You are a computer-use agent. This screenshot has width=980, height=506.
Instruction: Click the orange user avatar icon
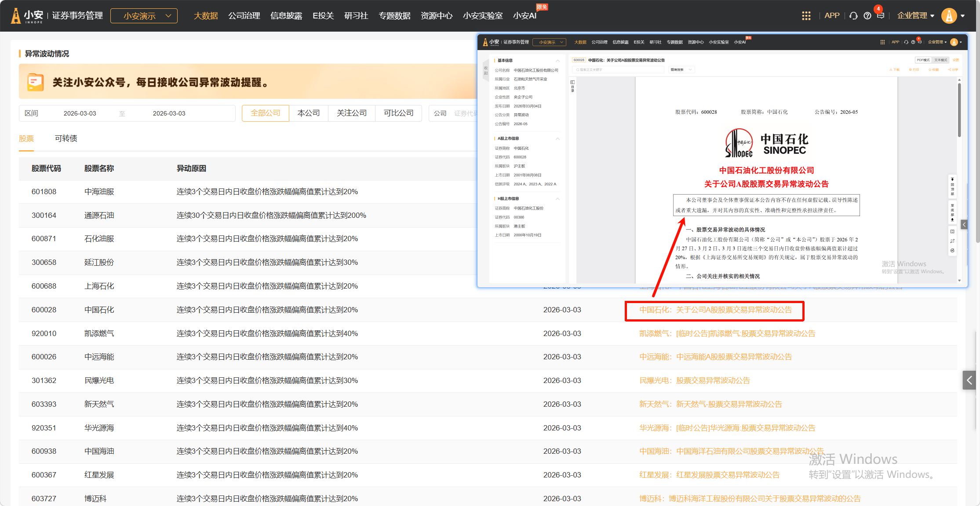(949, 16)
